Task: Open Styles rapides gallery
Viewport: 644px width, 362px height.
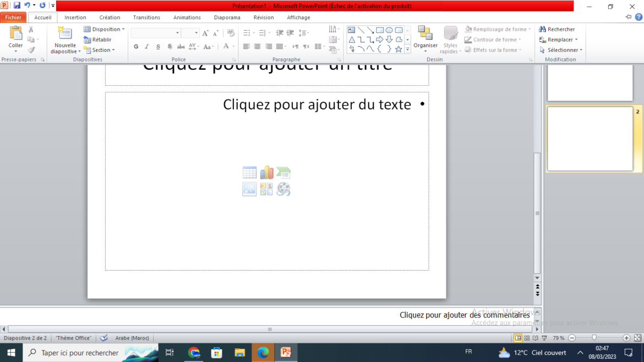Action: tap(451, 40)
